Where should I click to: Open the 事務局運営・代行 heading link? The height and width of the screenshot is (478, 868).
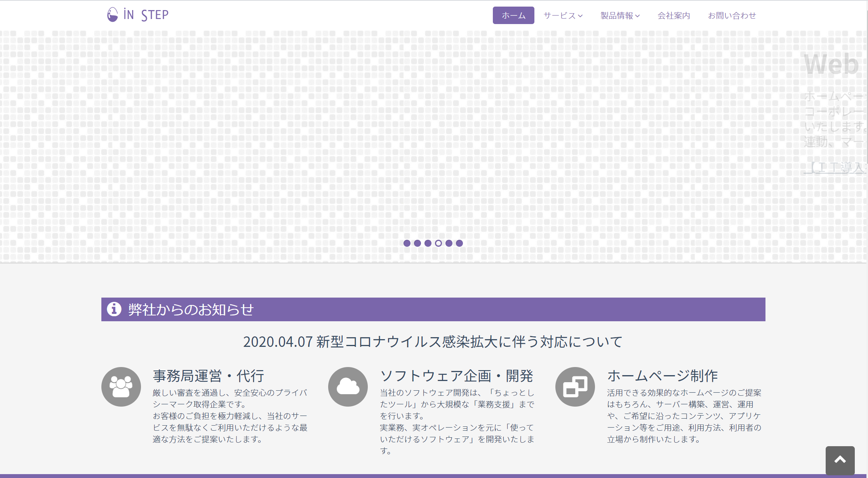[209, 376]
